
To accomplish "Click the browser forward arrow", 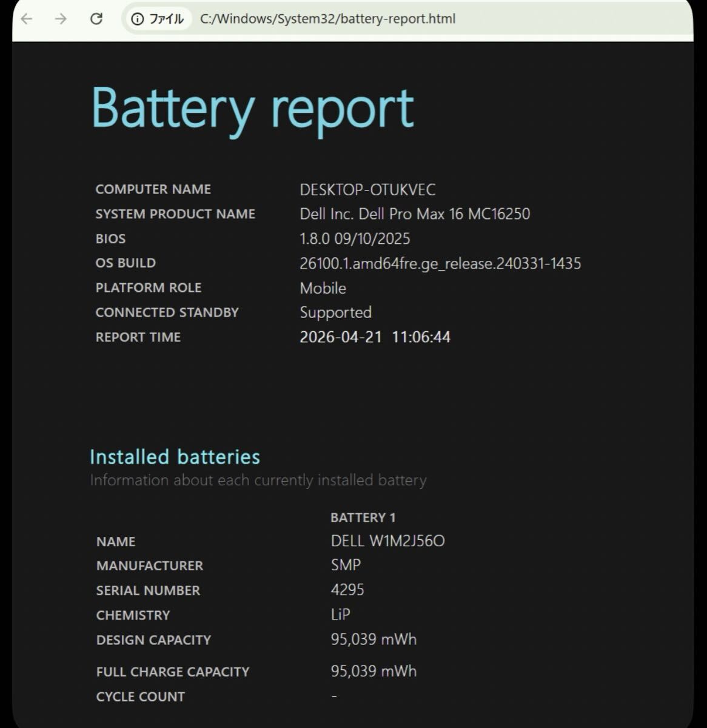I will (61, 19).
